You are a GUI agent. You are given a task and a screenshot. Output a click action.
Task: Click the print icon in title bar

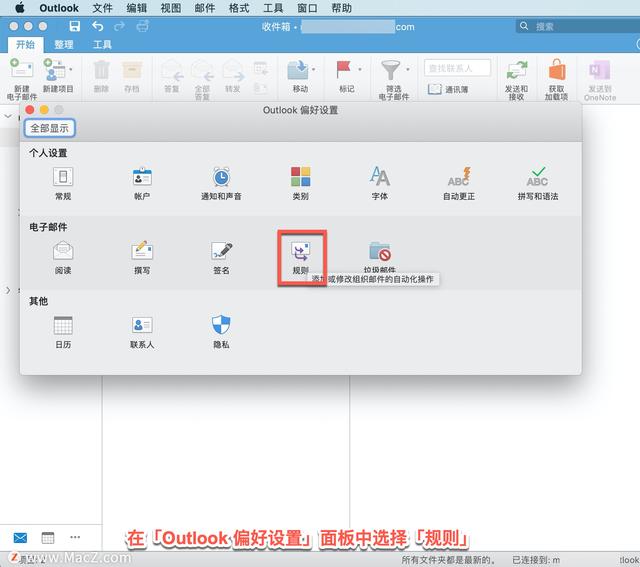pyautogui.click(x=142, y=27)
